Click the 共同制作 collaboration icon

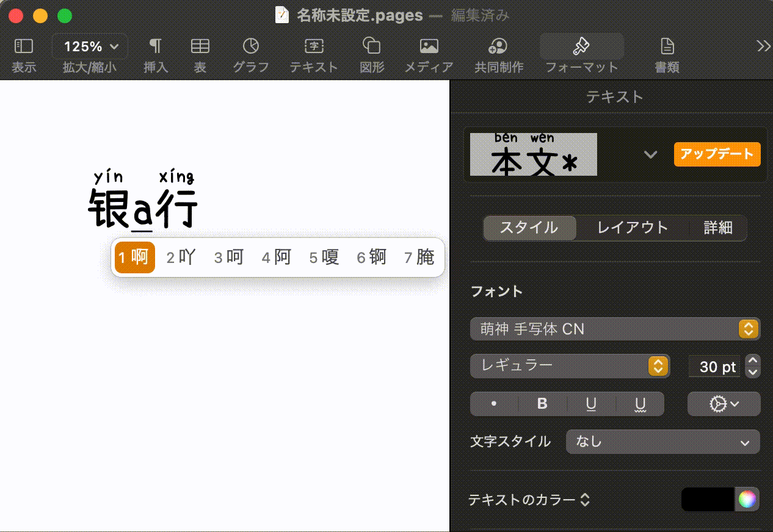498,46
